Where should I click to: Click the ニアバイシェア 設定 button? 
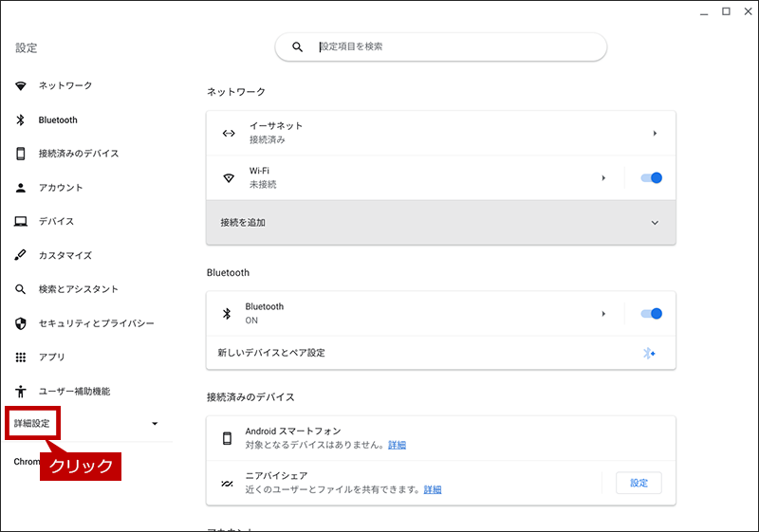(639, 483)
